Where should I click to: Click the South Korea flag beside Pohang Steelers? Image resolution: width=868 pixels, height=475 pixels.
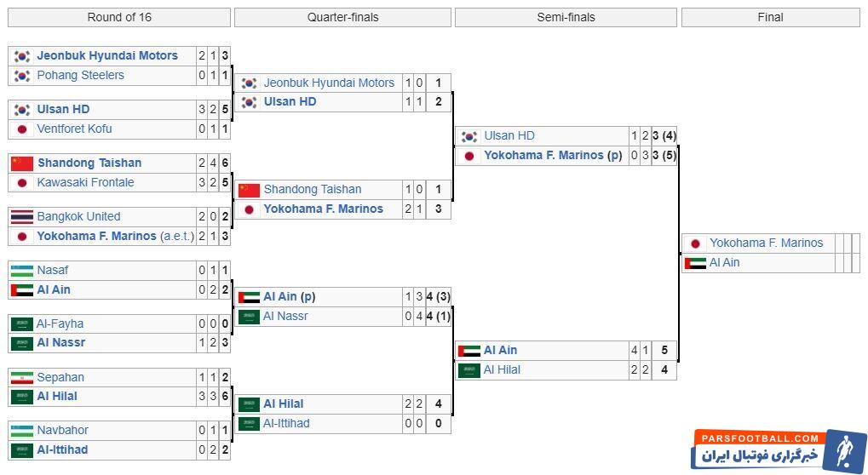pos(22,75)
